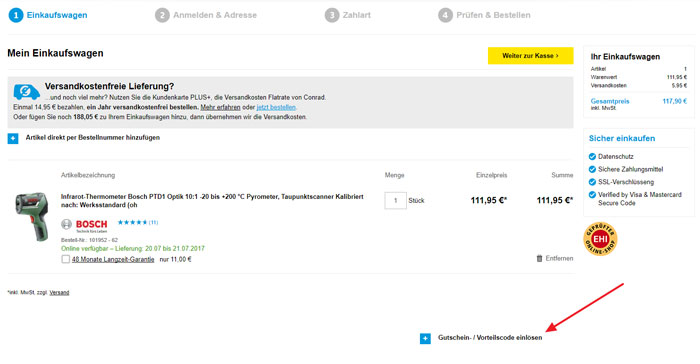Image resolution: width=700 pixels, height=364 pixels.
Task: Click the SSL-Verschlüsselung checkmark icon
Action: (592, 182)
